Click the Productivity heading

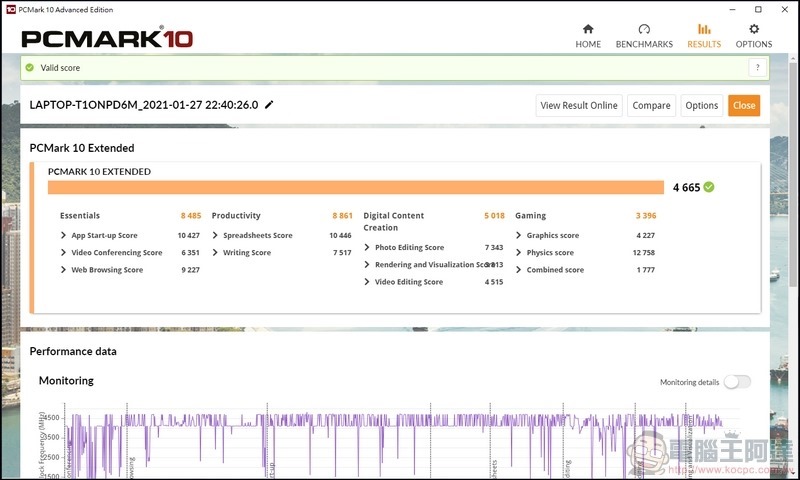coord(236,216)
